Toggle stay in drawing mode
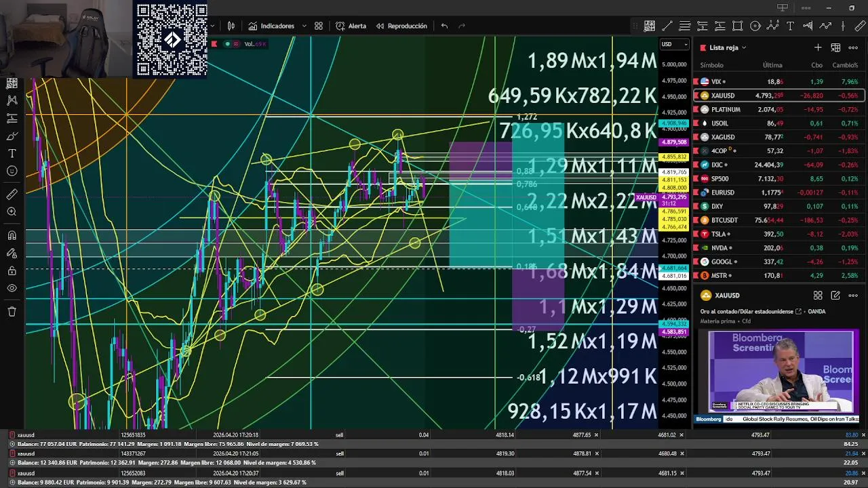The width and height of the screenshot is (868, 488). coord(12,253)
